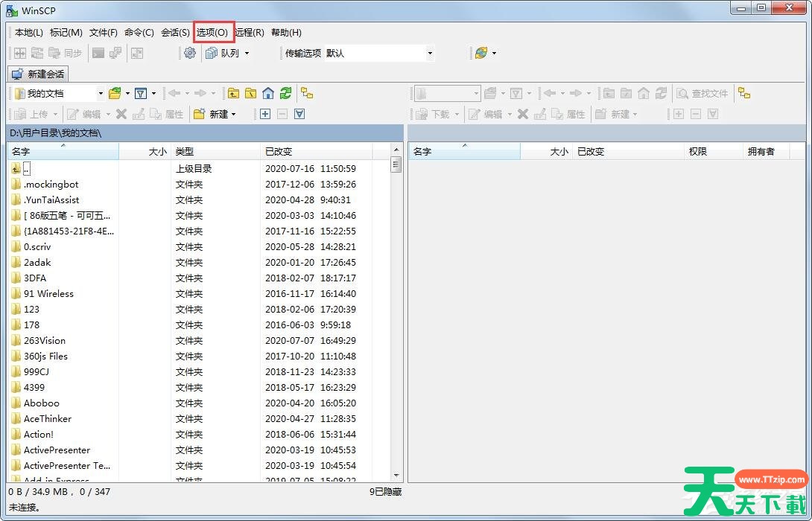This screenshot has height=521, width=812.
Task: Refresh the local panel with green arrows
Action: point(285,93)
